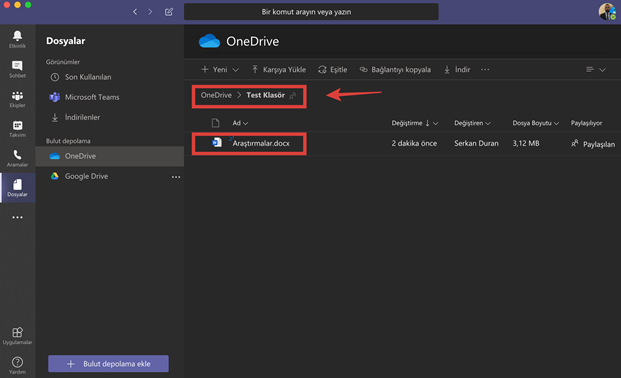Sort by Değiştirme modified column
Viewport: 621px width, 378px height.
[x=415, y=123]
